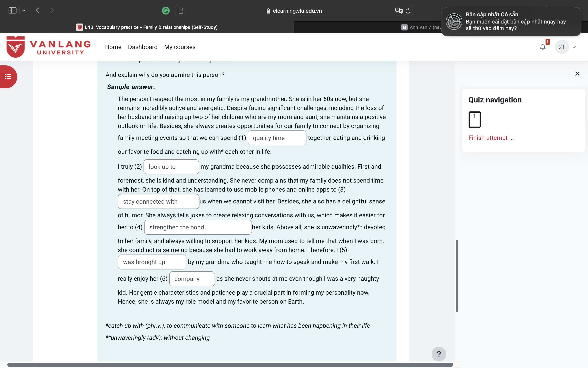588x368 pixels.
Task: Click the Van Lang University logo
Action: point(48,47)
